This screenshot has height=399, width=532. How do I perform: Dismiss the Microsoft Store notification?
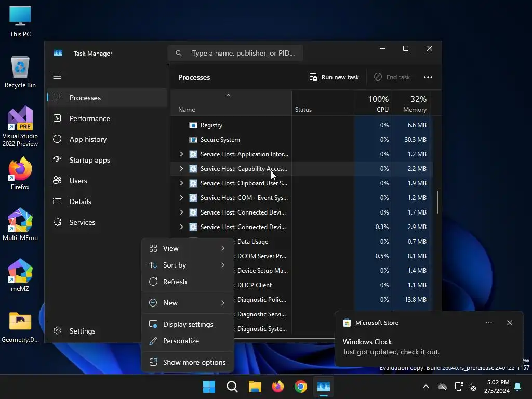point(509,323)
